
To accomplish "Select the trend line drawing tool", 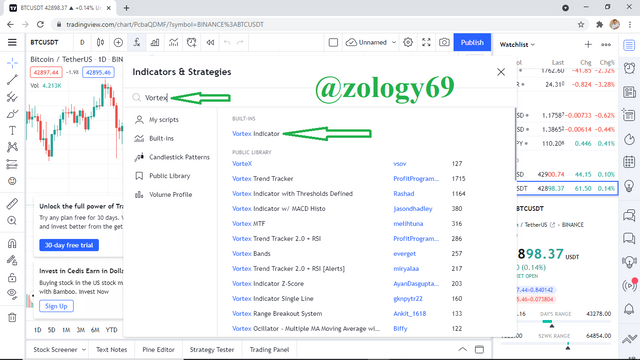I will point(12,80).
